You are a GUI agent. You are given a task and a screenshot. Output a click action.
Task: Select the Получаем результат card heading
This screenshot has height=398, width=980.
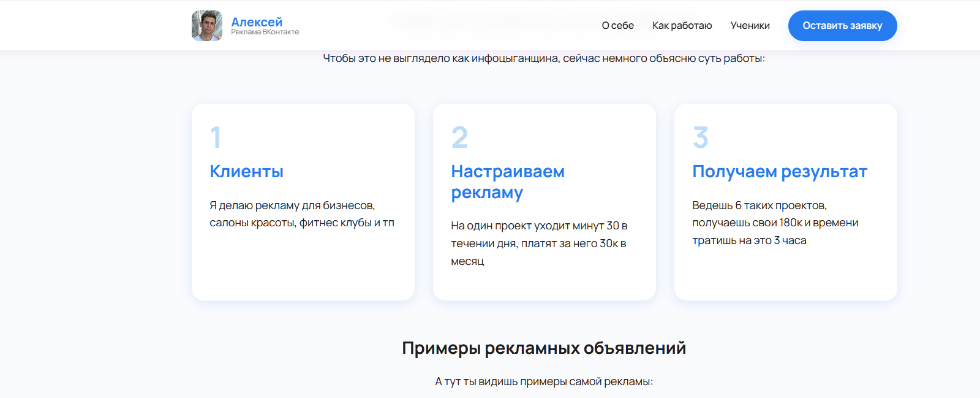(x=779, y=172)
